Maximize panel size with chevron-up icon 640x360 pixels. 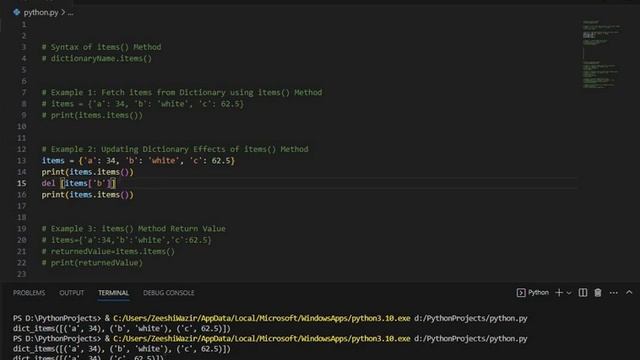click(x=629, y=292)
